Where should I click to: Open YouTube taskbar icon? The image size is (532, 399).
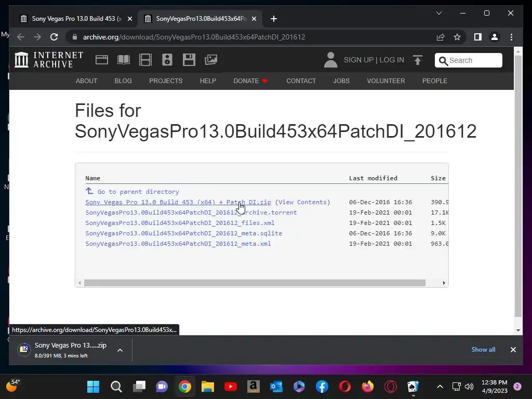230,387
